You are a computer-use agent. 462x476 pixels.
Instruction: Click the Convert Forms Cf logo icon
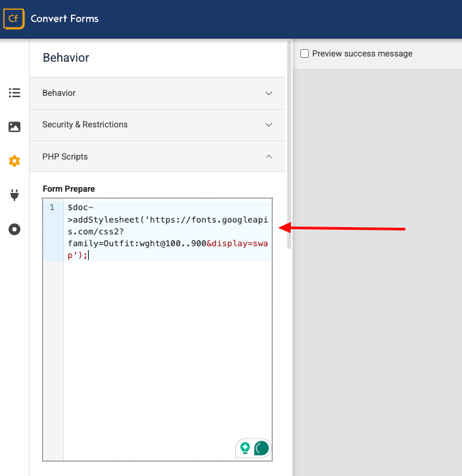(x=13, y=19)
